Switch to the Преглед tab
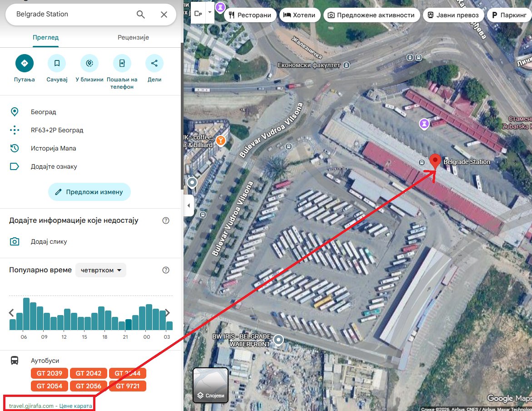Viewport: 532px width, 411px height. pyautogui.click(x=45, y=37)
